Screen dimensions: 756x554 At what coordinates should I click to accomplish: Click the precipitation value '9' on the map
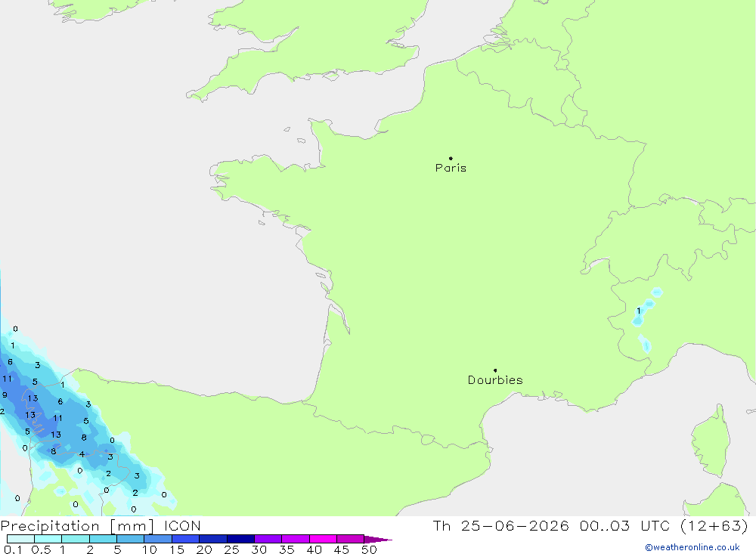click(x=5, y=395)
